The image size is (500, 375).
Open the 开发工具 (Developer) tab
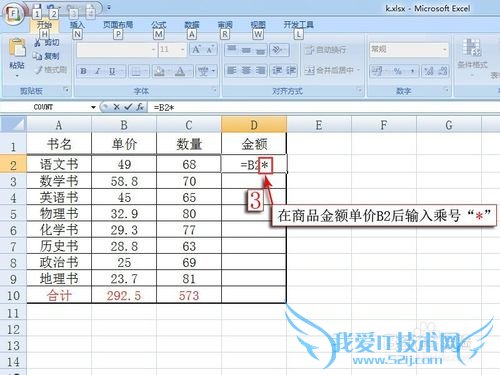point(299,25)
